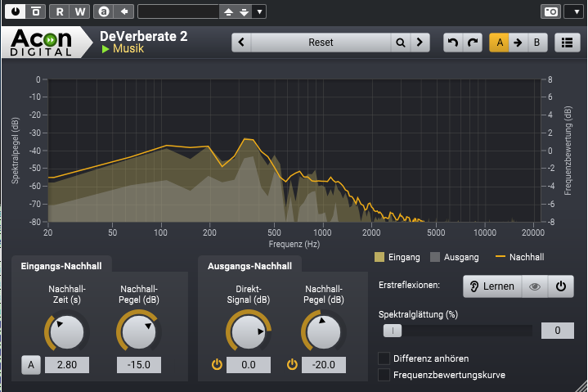This screenshot has width=588, height=392.
Task: Click the Lernen button
Action: (491, 286)
